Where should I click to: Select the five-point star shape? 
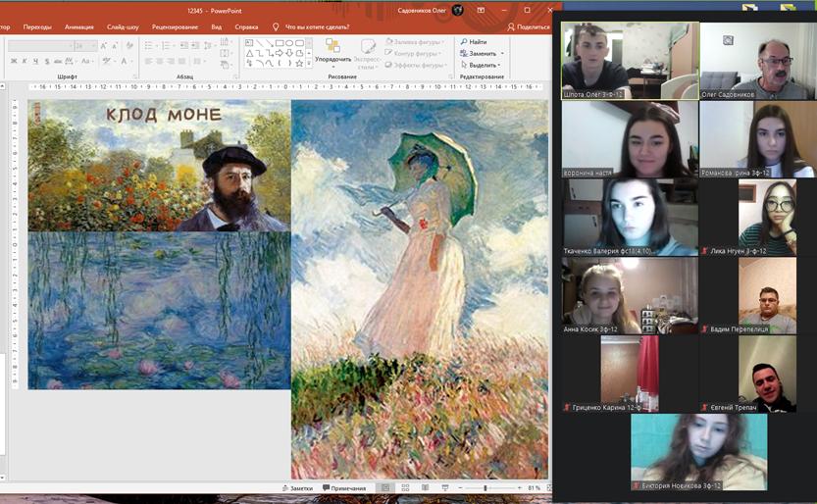[x=299, y=63]
